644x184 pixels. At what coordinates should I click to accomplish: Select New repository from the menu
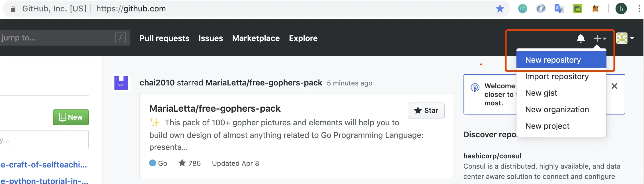(x=553, y=60)
